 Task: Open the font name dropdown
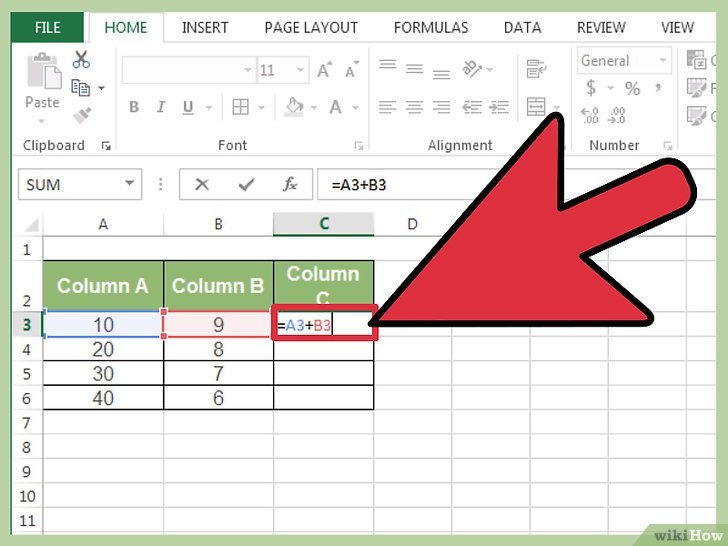coord(248,70)
